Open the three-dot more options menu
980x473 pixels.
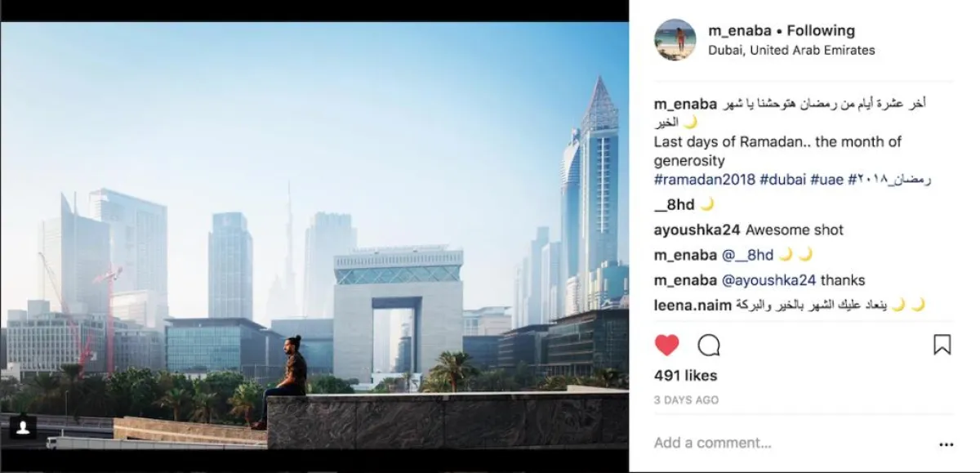946,444
